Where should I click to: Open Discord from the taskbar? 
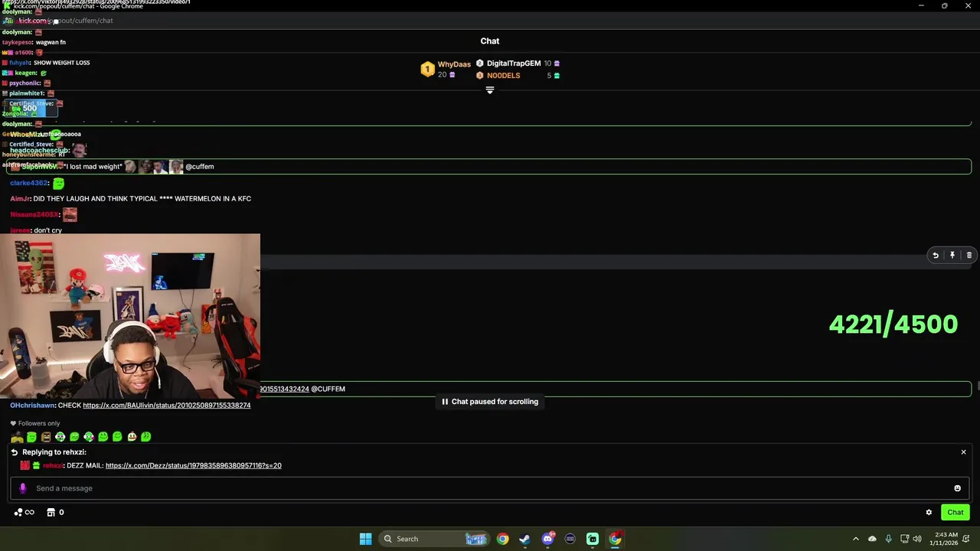pos(547,539)
